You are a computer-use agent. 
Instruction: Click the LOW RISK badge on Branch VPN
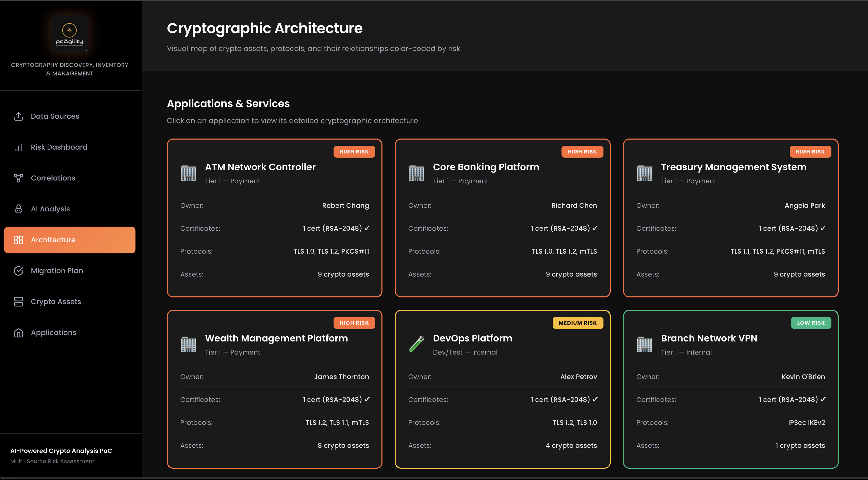click(x=811, y=323)
